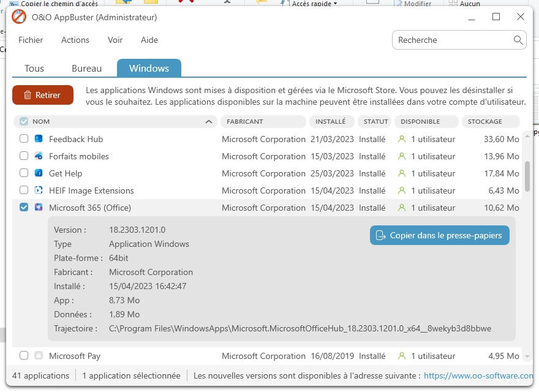Image resolution: width=539 pixels, height=392 pixels.
Task: Click the version value 18.2303.1201.0
Action: (137, 230)
